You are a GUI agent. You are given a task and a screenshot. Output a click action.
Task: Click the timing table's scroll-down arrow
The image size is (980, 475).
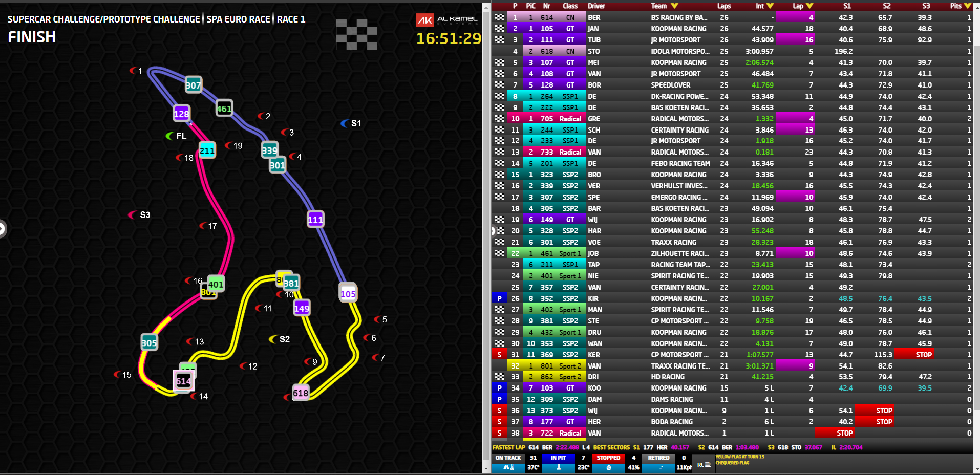[x=976, y=469]
